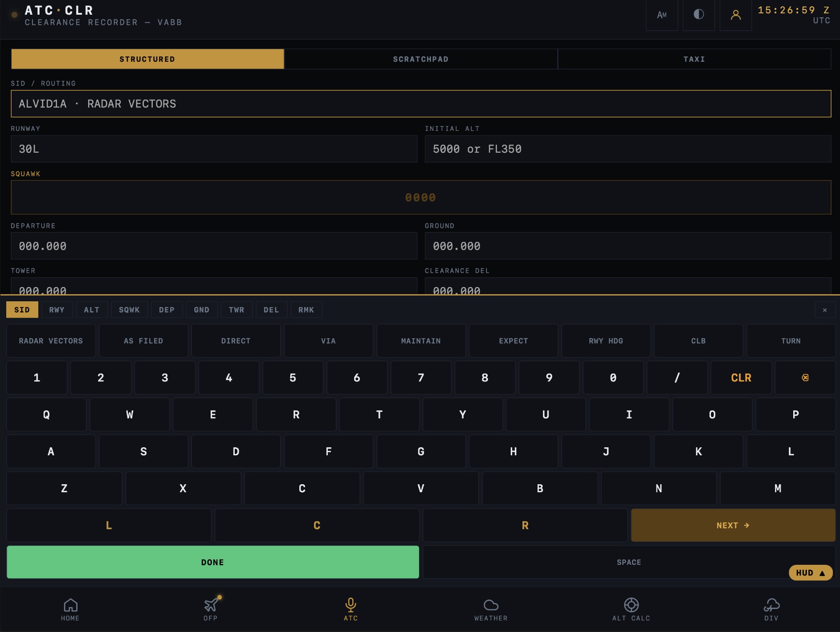Insert the AS FILED phrase
This screenshot has width=840, height=632.
pyautogui.click(x=143, y=341)
